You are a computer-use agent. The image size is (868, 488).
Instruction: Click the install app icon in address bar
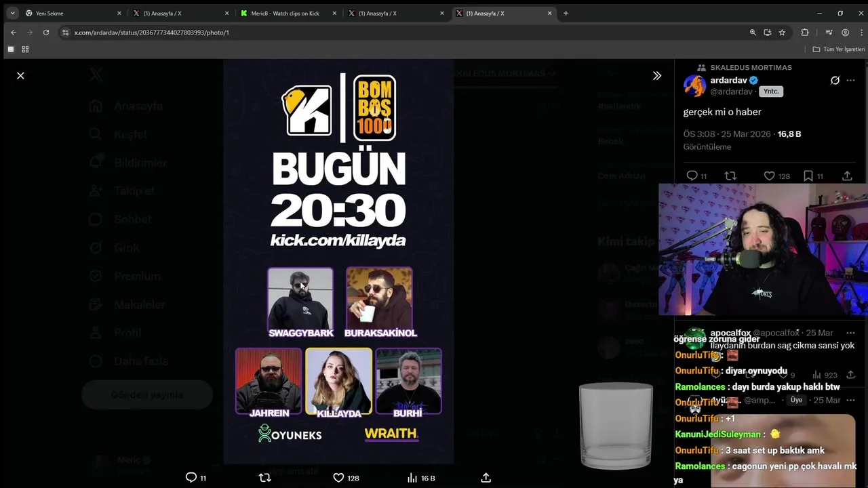[x=768, y=33]
